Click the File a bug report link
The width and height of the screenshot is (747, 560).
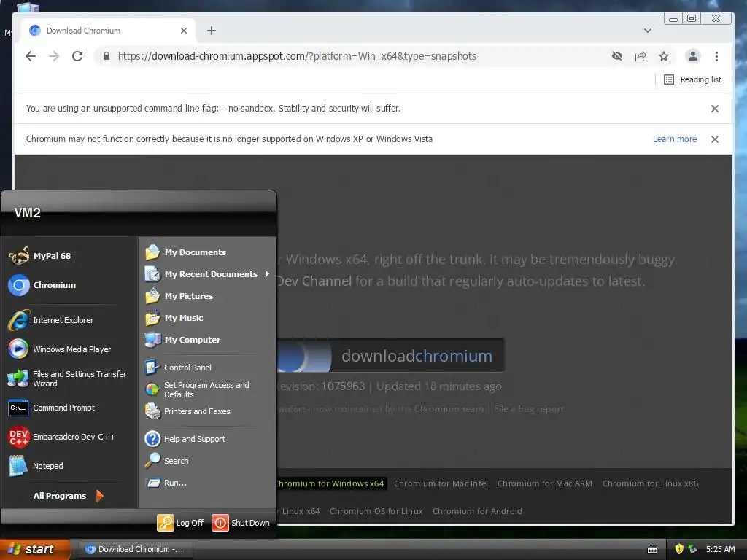529,409
